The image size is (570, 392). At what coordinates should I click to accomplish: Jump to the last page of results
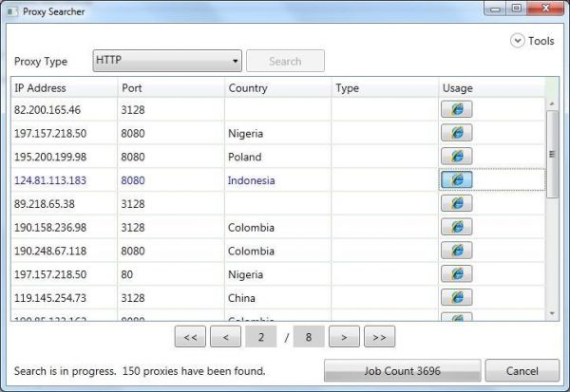(379, 336)
